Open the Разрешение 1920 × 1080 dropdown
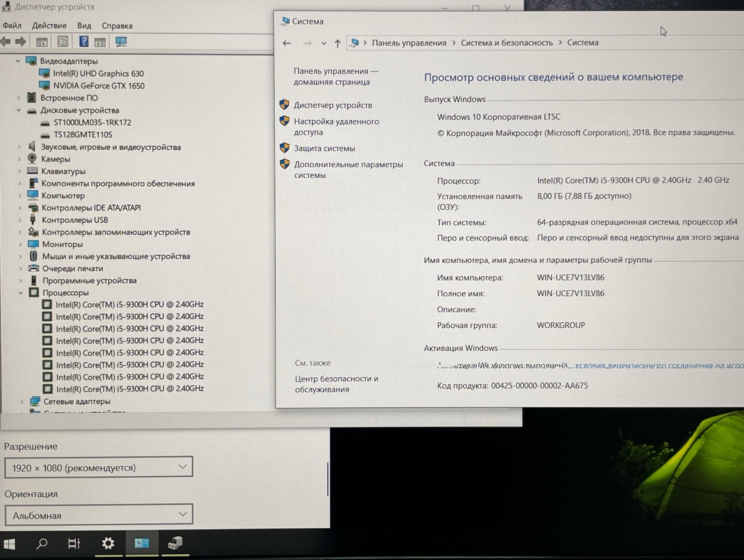This screenshot has width=744, height=560. coord(99,467)
